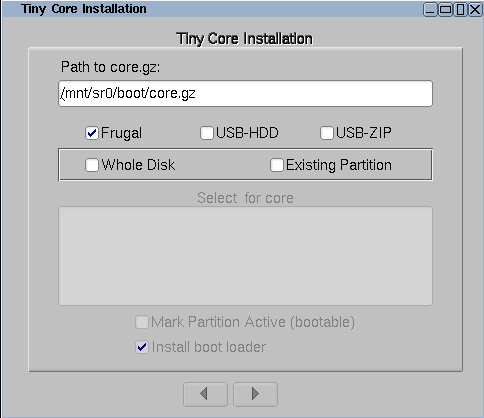
Task: Choose the Existing Partition option
Action: (x=277, y=165)
